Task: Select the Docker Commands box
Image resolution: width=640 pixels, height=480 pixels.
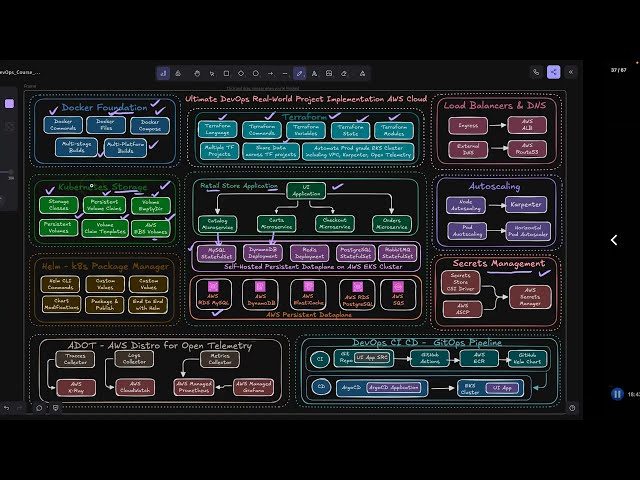Action: [x=63, y=125]
